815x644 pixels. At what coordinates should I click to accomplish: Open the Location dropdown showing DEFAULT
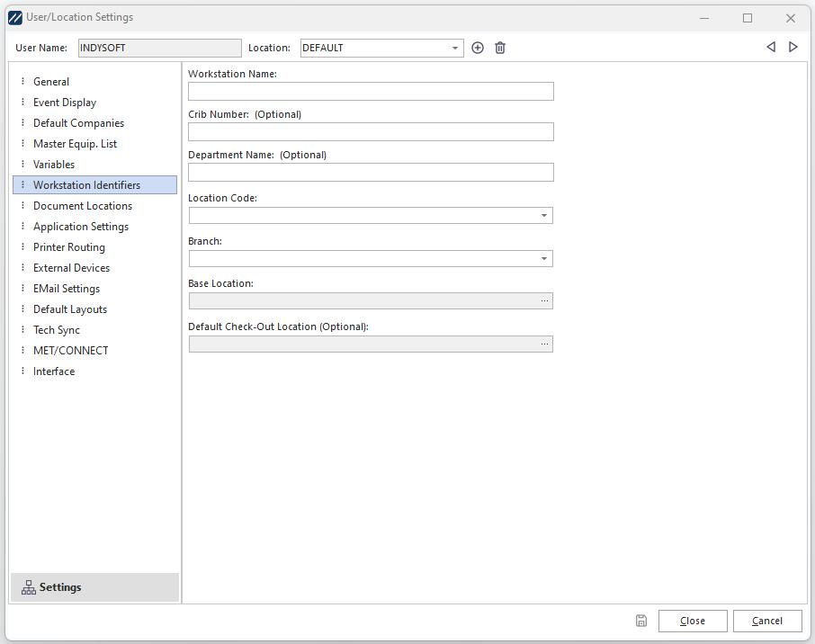coord(455,48)
